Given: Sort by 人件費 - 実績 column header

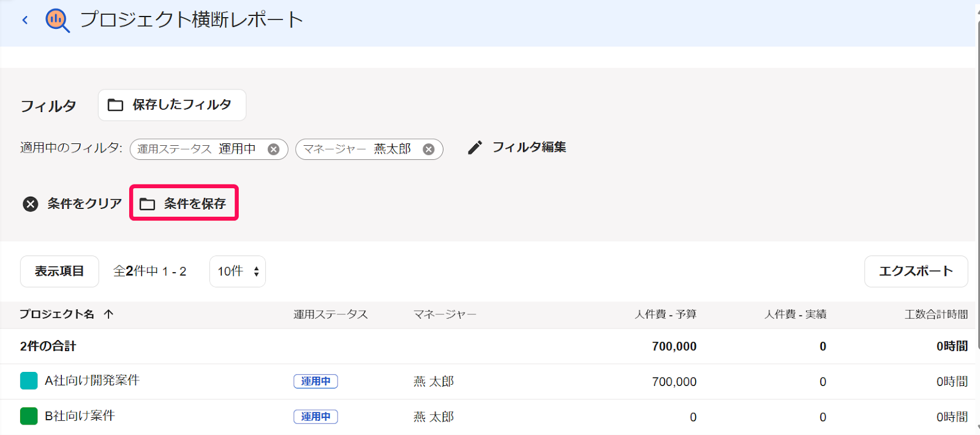Looking at the screenshot, I should coord(796,314).
